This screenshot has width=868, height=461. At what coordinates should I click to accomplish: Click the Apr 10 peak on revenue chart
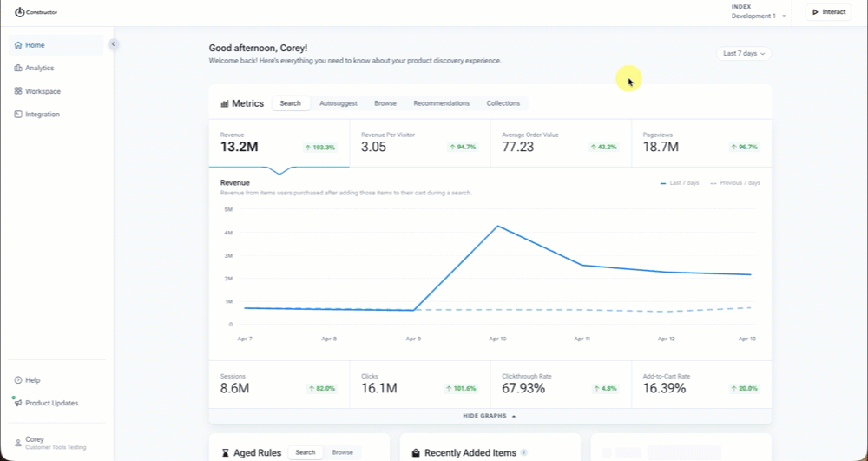click(x=497, y=226)
